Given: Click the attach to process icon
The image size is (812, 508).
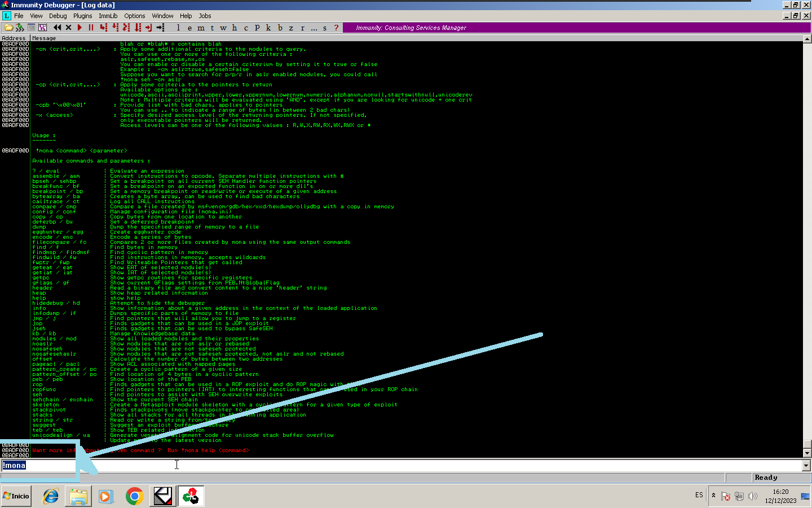Looking at the screenshot, I should [20, 28].
